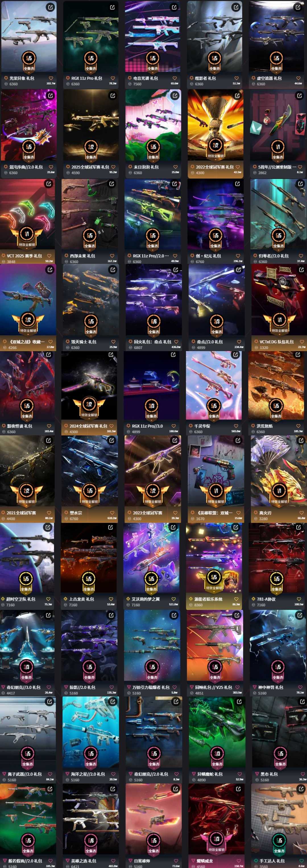Toggle heart on 艾沃莉的梦之翼
Screen dimensions: 307x868
174,599
